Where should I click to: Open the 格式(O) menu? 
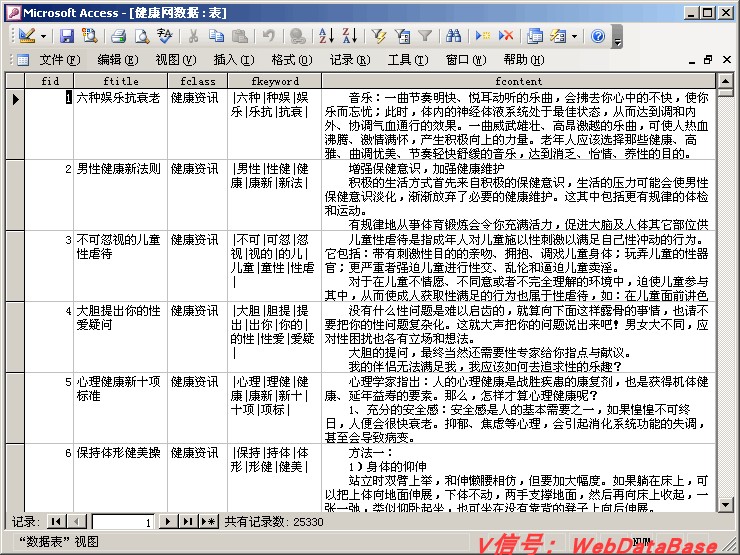point(292,60)
